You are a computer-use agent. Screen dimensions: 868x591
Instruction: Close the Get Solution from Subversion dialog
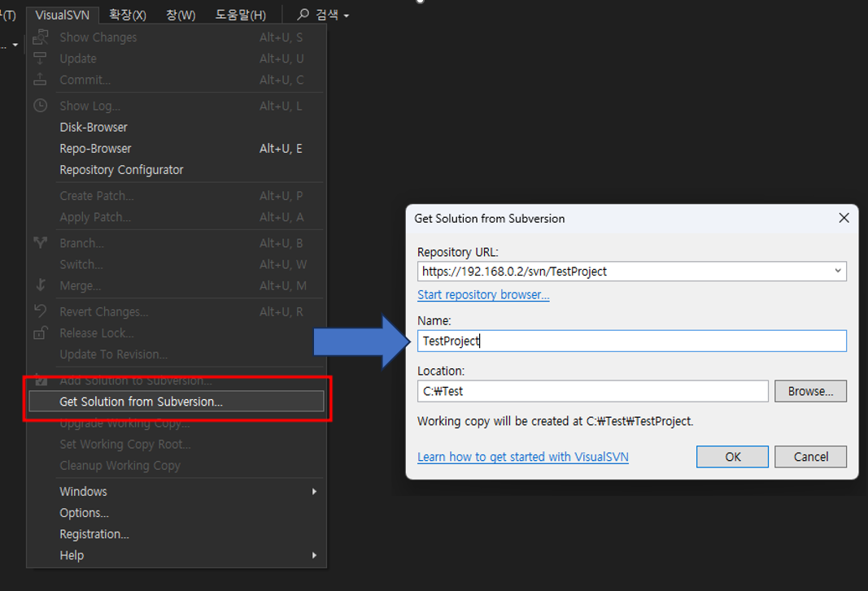point(844,218)
